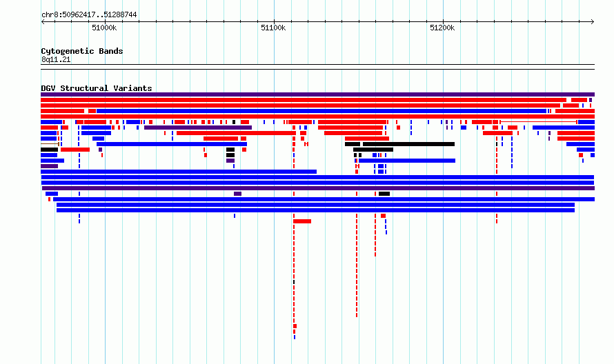Click the small red square near the bottom of the tallest column
The height and width of the screenshot is (364, 614).
click(295, 326)
